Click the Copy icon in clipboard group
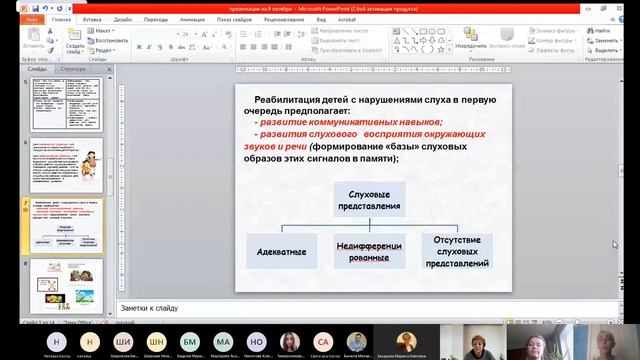This screenshot has width=640, height=360. click(x=50, y=40)
